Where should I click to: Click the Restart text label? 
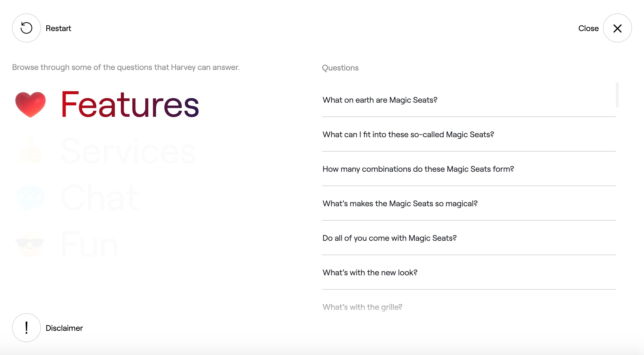click(58, 28)
